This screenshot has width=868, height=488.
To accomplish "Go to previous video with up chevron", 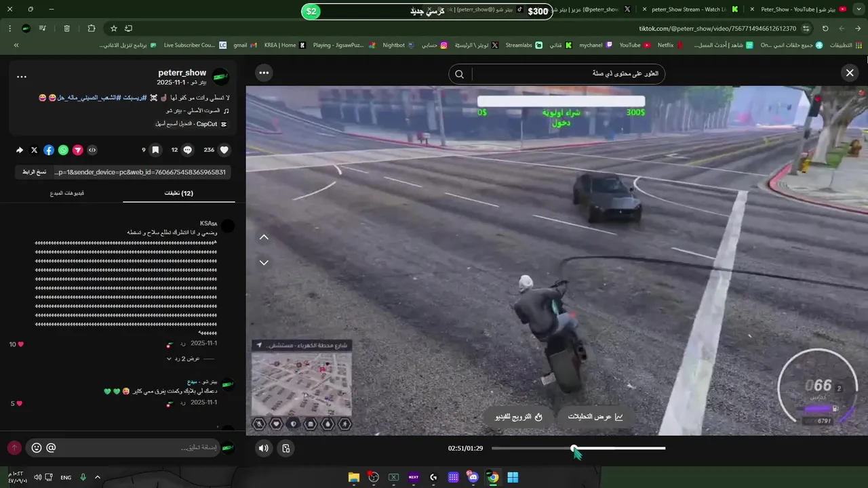I will click(x=264, y=237).
